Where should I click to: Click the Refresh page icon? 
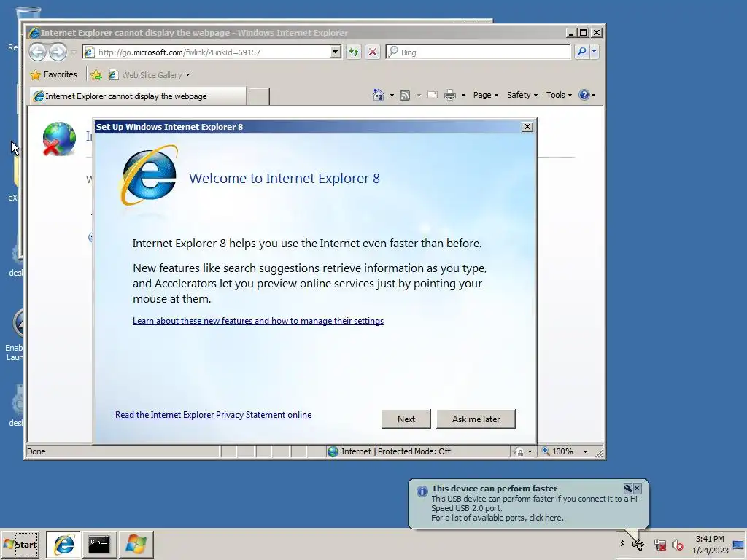354,52
